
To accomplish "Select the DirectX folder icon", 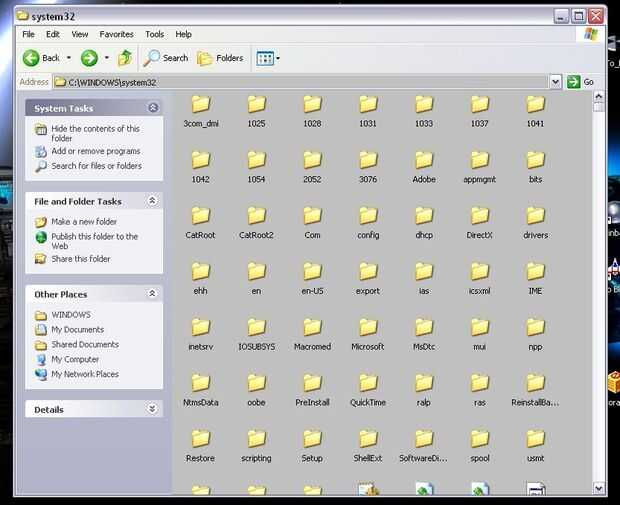I will [x=479, y=215].
